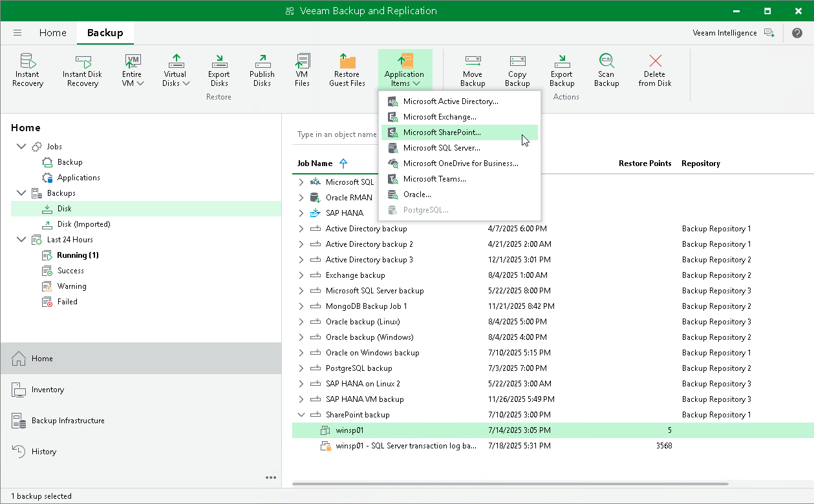Open the hamburger main menu
Image resolution: width=814 pixels, height=504 pixels.
pos(17,33)
